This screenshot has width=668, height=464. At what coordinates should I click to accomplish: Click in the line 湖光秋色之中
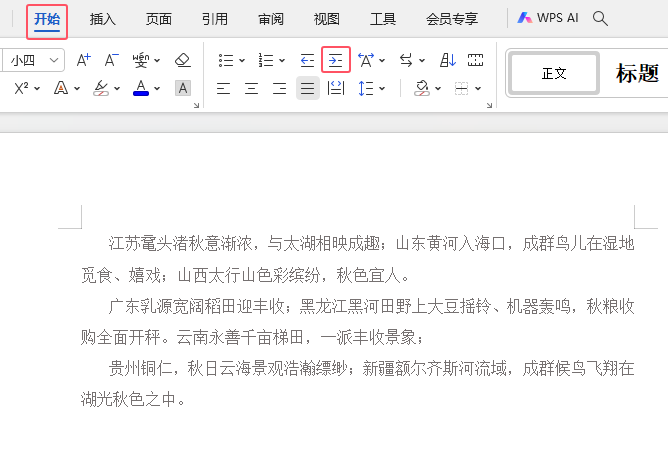click(x=133, y=399)
